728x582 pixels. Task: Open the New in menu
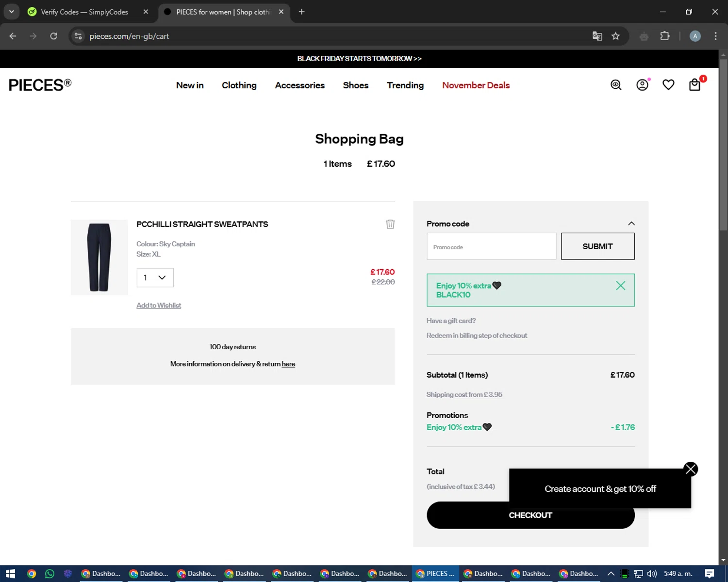point(190,85)
